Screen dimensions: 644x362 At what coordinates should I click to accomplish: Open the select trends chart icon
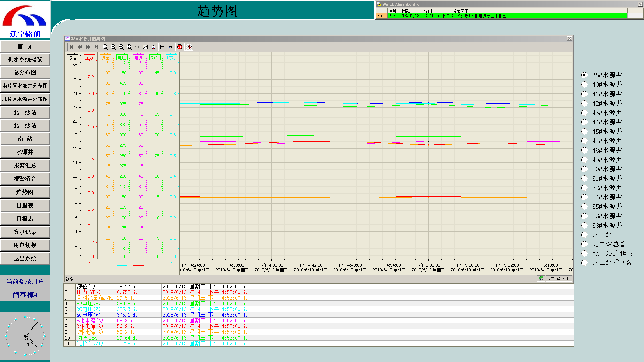145,47
